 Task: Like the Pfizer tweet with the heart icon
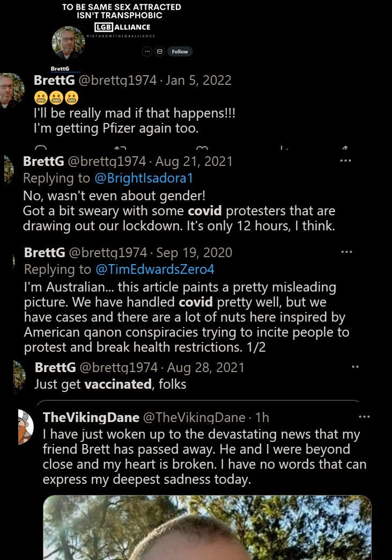click(202, 148)
